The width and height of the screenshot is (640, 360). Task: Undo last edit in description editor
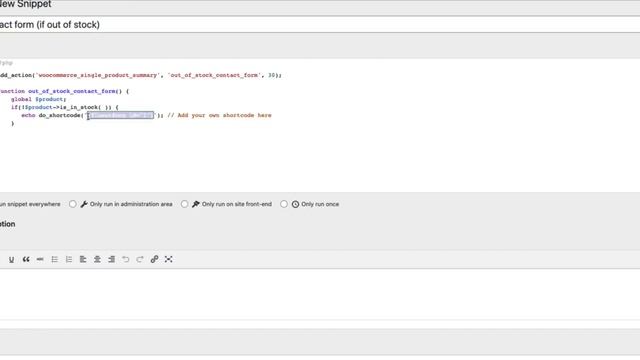point(126,259)
